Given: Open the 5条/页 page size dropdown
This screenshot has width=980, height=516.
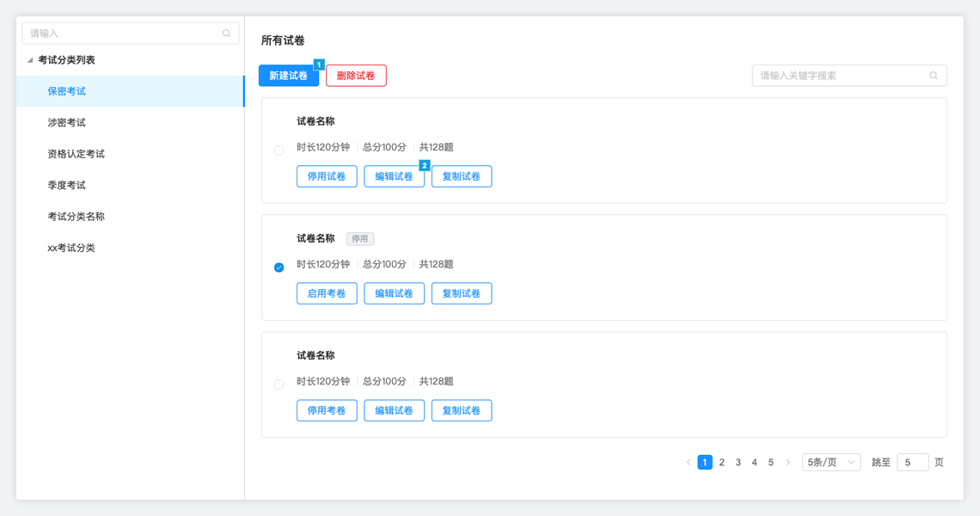Looking at the screenshot, I should tap(830, 463).
